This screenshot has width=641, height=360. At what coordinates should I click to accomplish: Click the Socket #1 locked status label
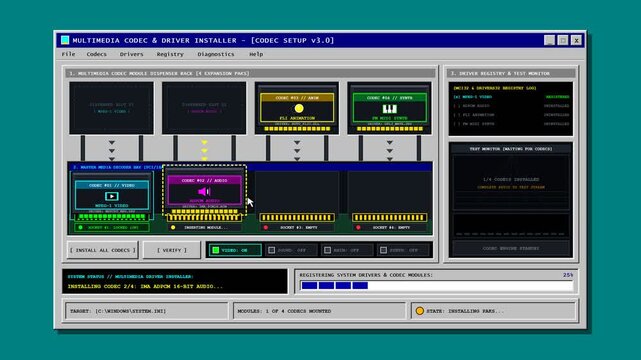click(113, 227)
